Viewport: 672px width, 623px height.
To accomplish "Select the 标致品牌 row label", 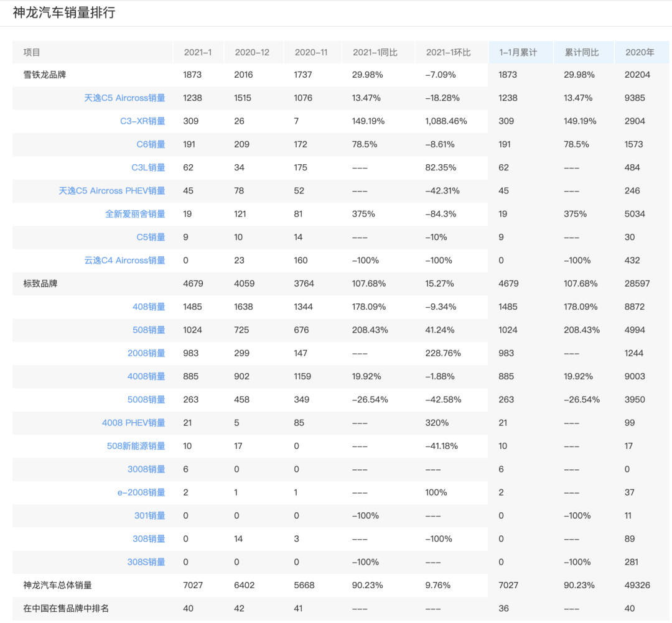I will click(x=40, y=284).
